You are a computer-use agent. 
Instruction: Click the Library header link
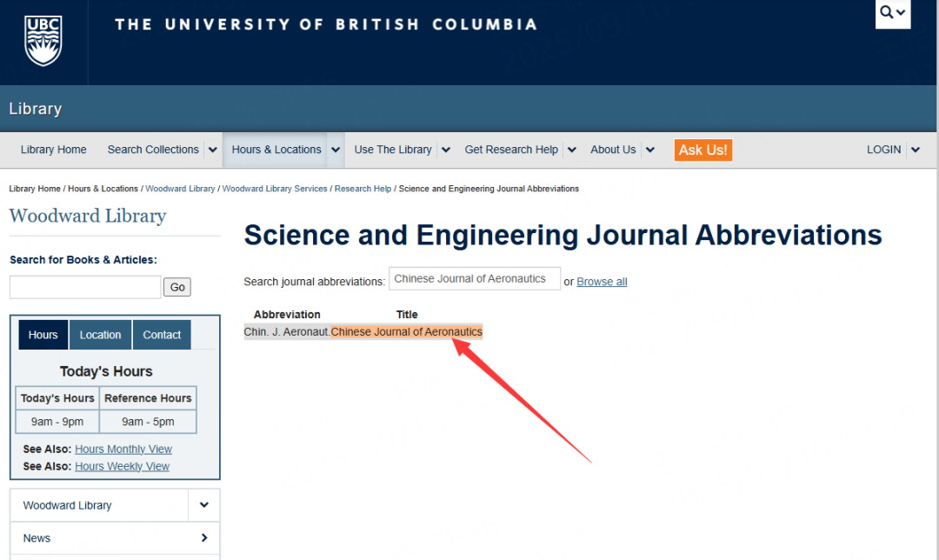[36, 109]
